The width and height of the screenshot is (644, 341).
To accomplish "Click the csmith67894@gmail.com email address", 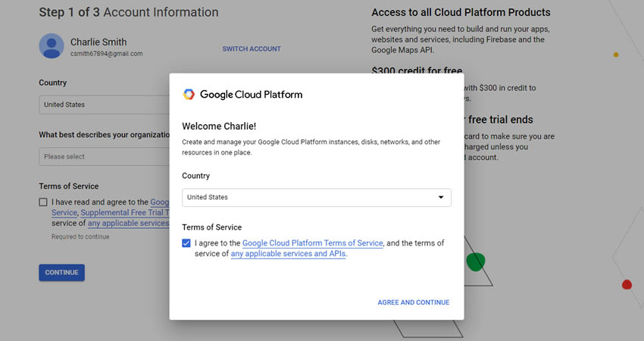I will point(107,54).
